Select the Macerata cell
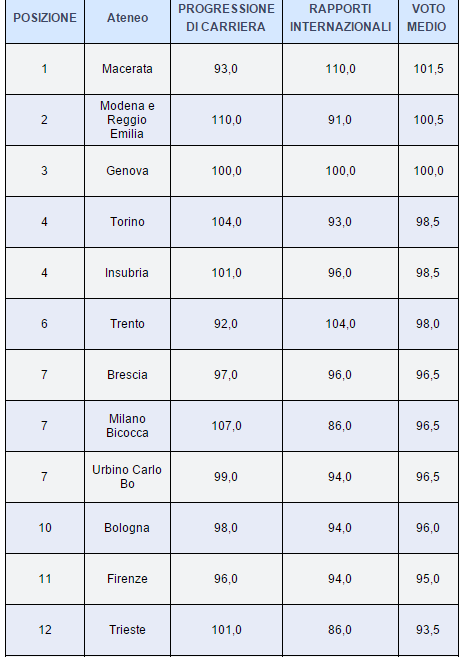Screen dimensions: 461x657 (x=127, y=69)
